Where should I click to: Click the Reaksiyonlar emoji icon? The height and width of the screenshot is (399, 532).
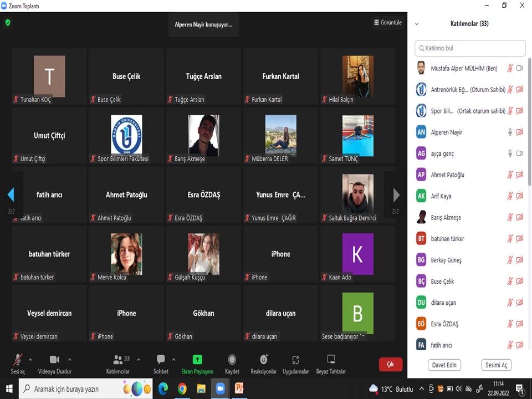pos(264,360)
